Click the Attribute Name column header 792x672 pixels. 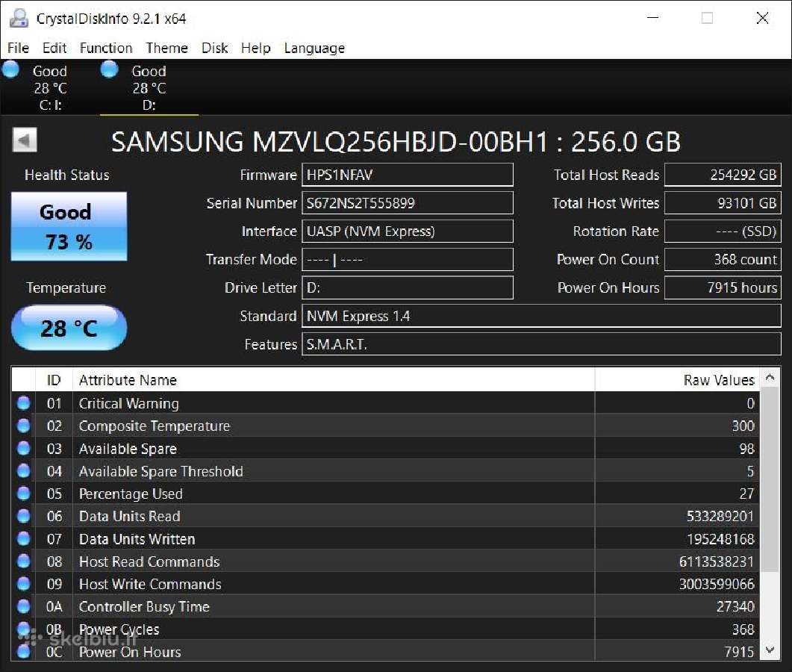(334, 380)
